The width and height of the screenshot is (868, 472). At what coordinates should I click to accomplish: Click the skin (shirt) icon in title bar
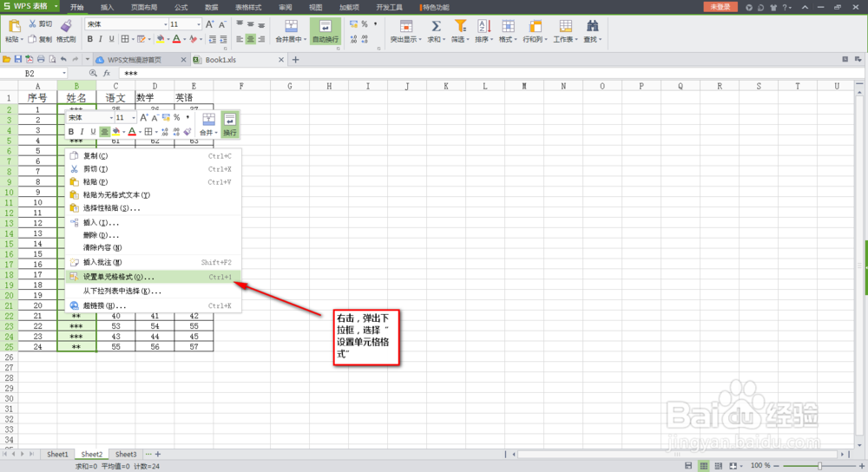[773, 7]
